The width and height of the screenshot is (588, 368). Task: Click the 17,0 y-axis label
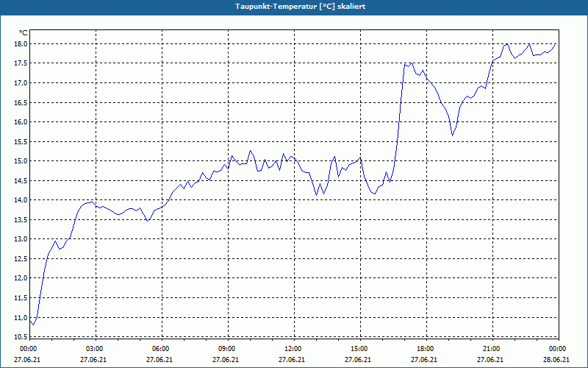click(x=21, y=83)
